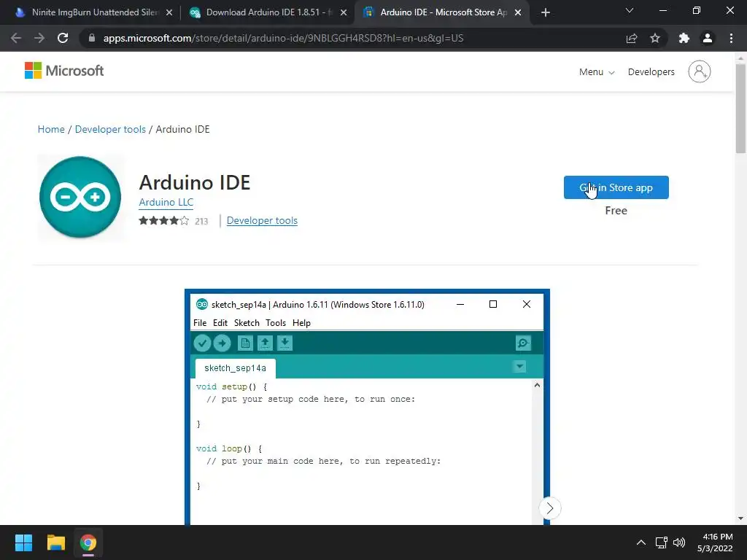Click the sign-in account avatar icon
This screenshot has height=560, width=747.
click(699, 72)
